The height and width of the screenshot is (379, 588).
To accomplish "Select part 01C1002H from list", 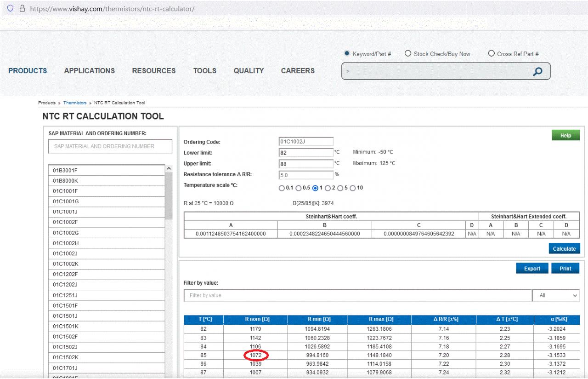I will click(107, 243).
